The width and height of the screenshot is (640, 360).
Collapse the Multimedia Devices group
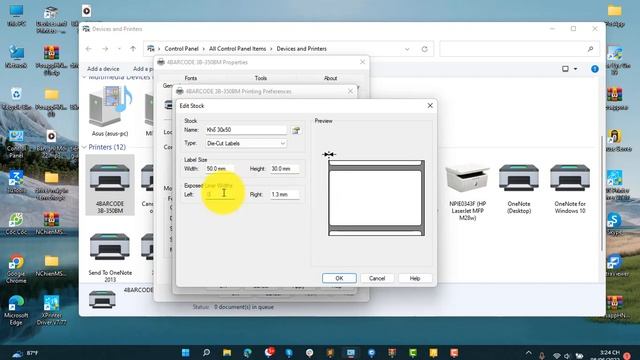tap(84, 77)
